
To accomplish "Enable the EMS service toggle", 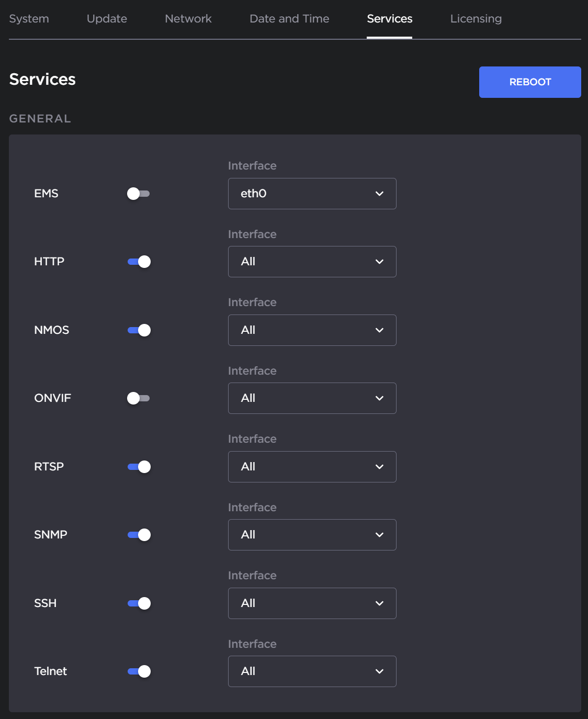I will click(x=139, y=193).
